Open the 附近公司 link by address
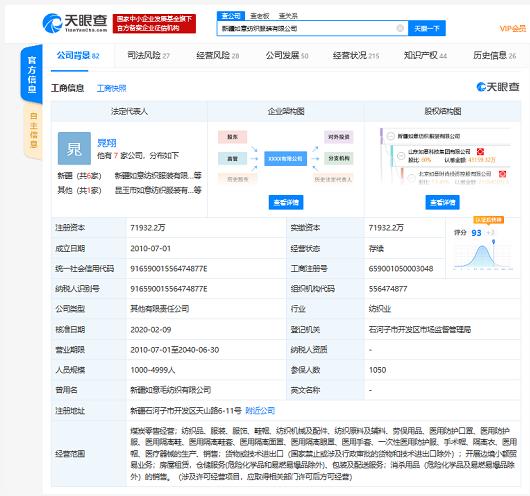Viewport: 530px width, 496px height. (260, 410)
